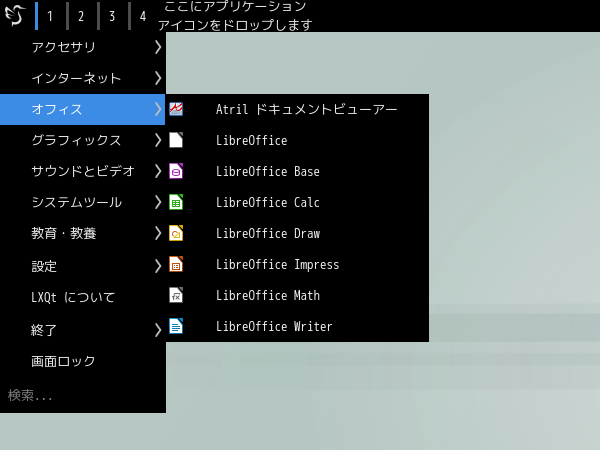Open the 教育・教養 menu category

(83, 233)
